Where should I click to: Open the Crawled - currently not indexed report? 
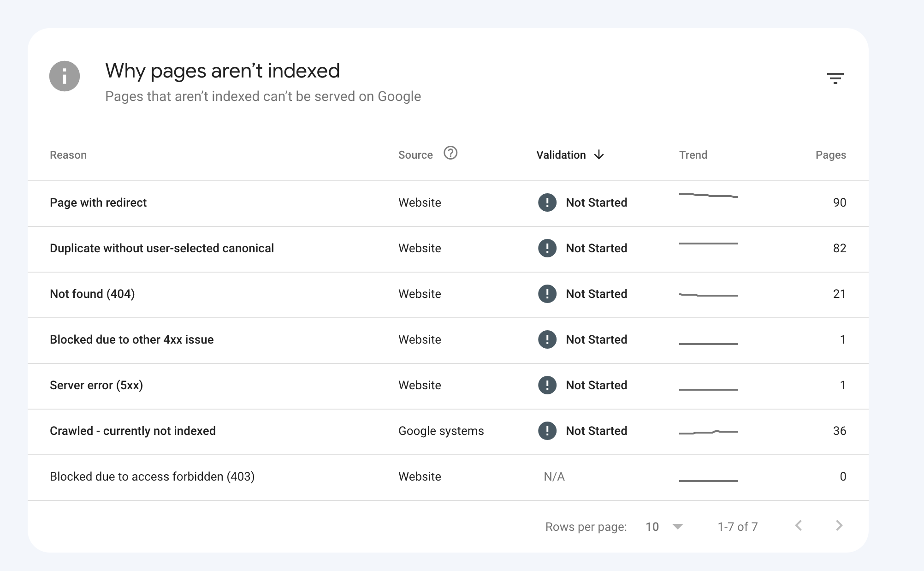tap(133, 431)
